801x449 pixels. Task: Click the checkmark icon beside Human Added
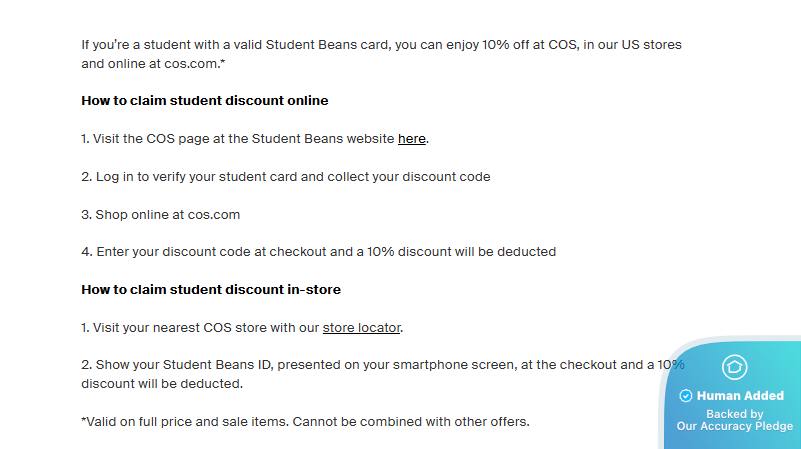click(x=686, y=396)
